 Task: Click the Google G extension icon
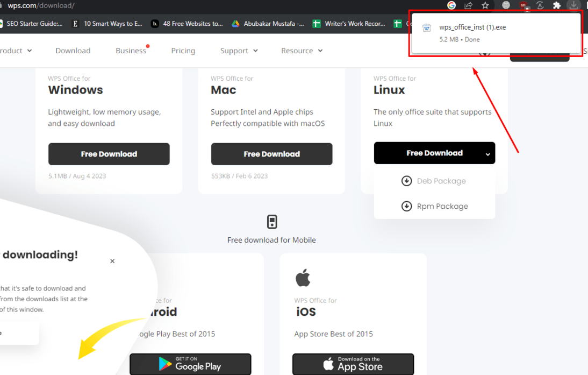[x=451, y=6]
